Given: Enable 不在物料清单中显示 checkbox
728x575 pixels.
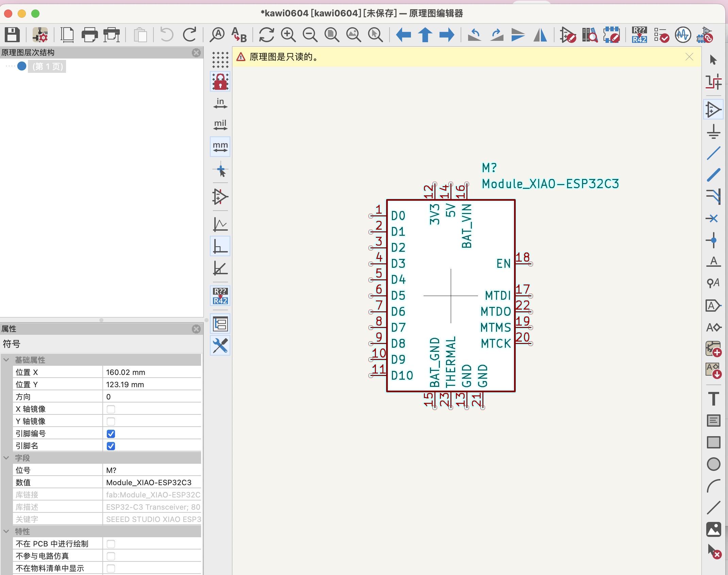Looking at the screenshot, I should coord(111,568).
